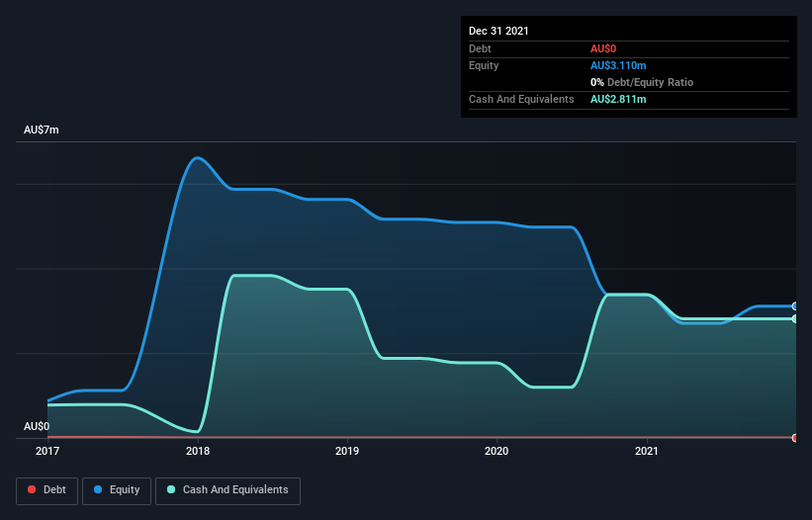
Task: Toggle Cash And Equivalents legend button
Action: (227, 490)
